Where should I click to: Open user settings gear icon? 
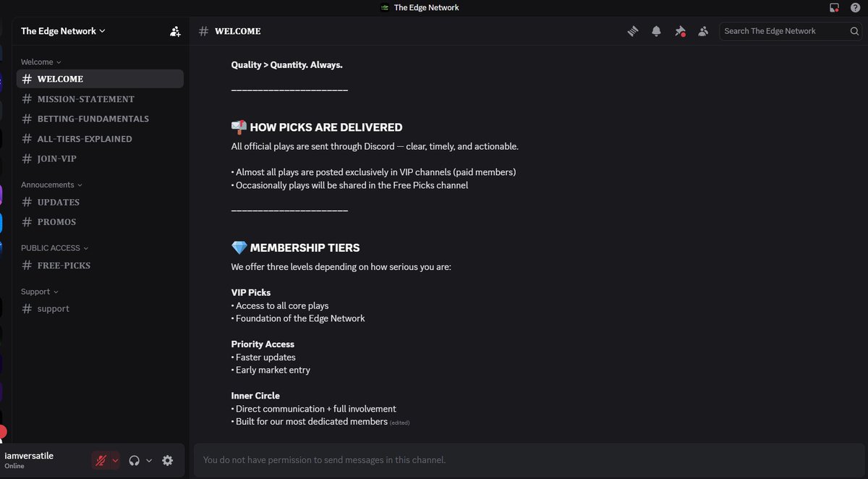(168, 460)
